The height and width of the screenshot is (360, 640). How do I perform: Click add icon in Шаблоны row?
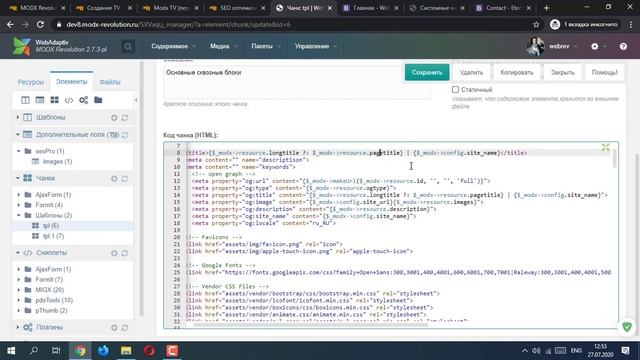pos(114,118)
